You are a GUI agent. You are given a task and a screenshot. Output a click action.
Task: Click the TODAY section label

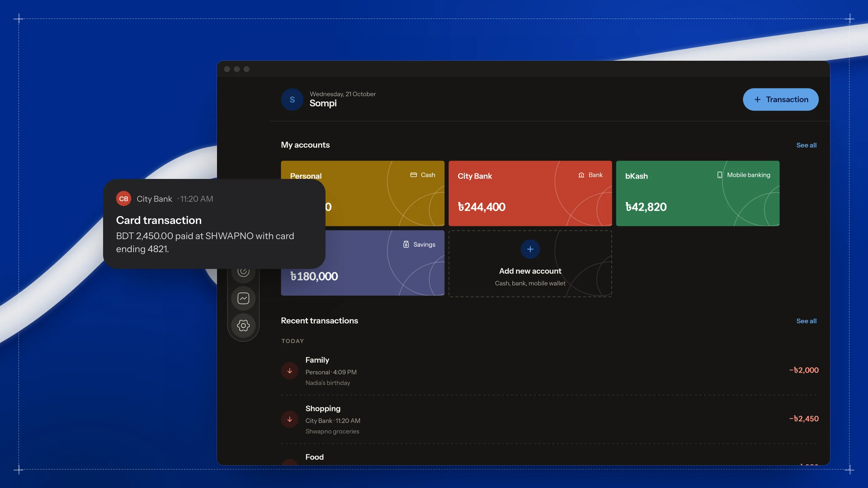(292, 341)
